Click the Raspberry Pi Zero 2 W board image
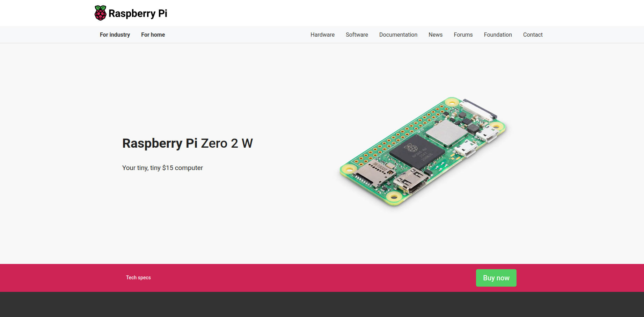644x317 pixels. pos(423,150)
